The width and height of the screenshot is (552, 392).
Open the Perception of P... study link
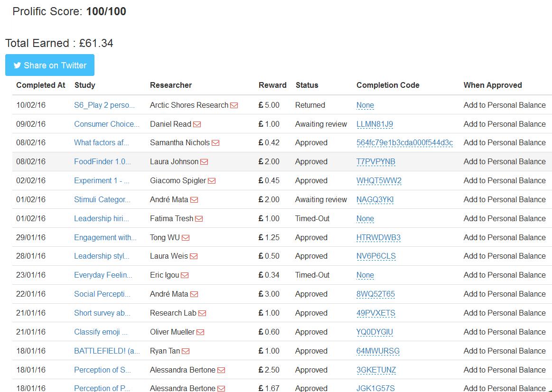[x=102, y=388]
